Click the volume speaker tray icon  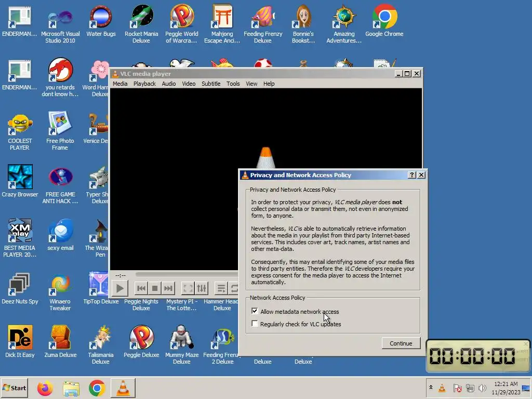click(x=482, y=388)
